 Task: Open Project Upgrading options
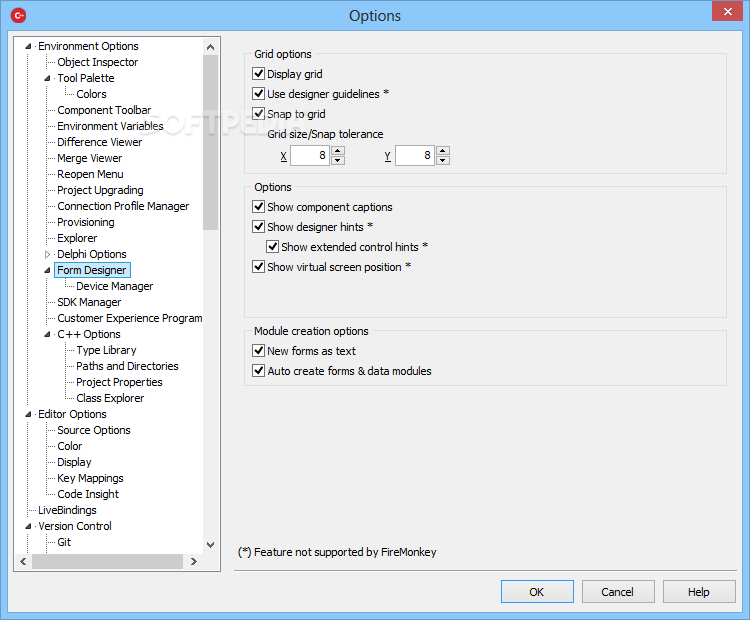coord(100,190)
